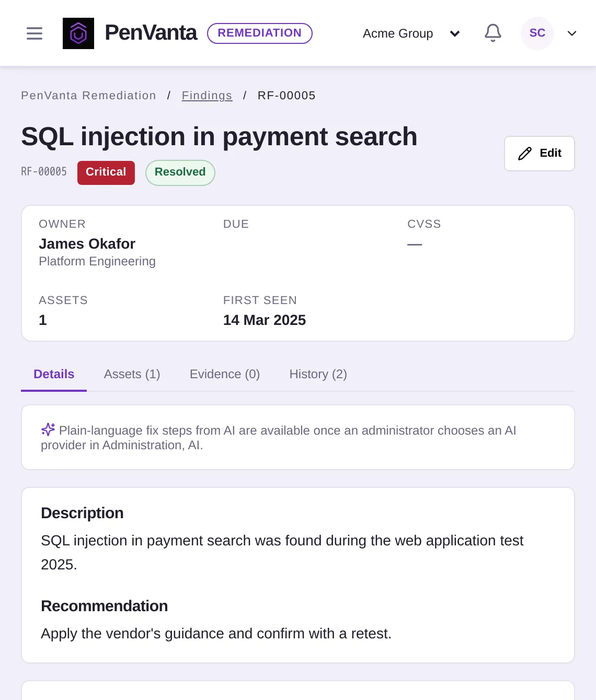Click the Resolved status badge
The height and width of the screenshot is (700, 596).
(x=180, y=172)
